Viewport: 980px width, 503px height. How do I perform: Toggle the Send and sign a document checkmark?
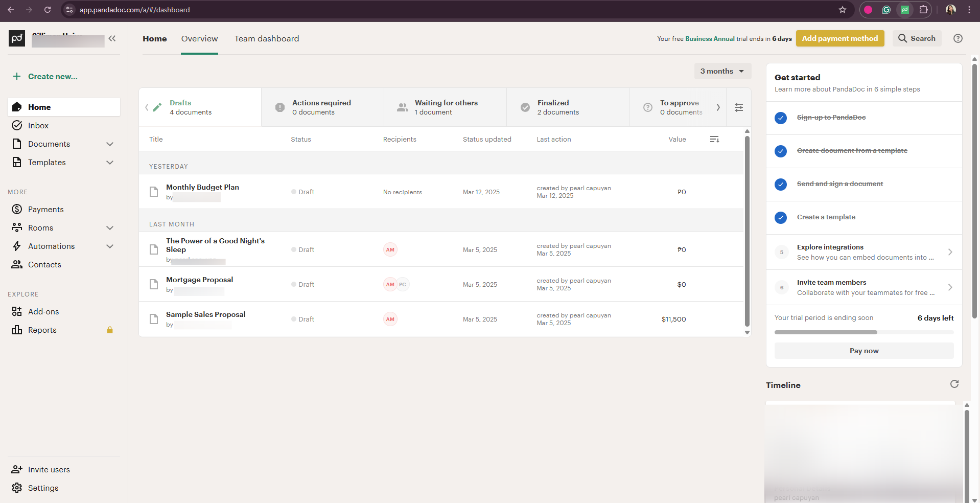pyautogui.click(x=780, y=185)
